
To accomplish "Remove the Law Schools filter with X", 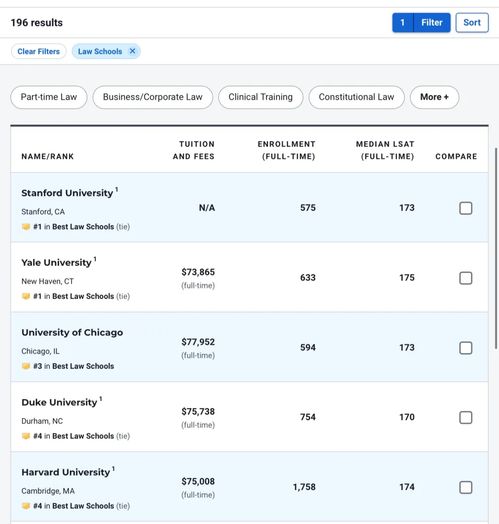I will coord(132,51).
